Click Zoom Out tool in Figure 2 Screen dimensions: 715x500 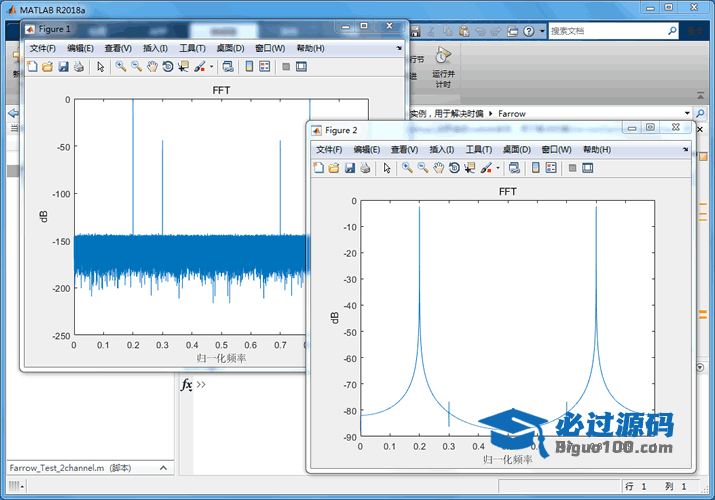pyautogui.click(x=423, y=168)
